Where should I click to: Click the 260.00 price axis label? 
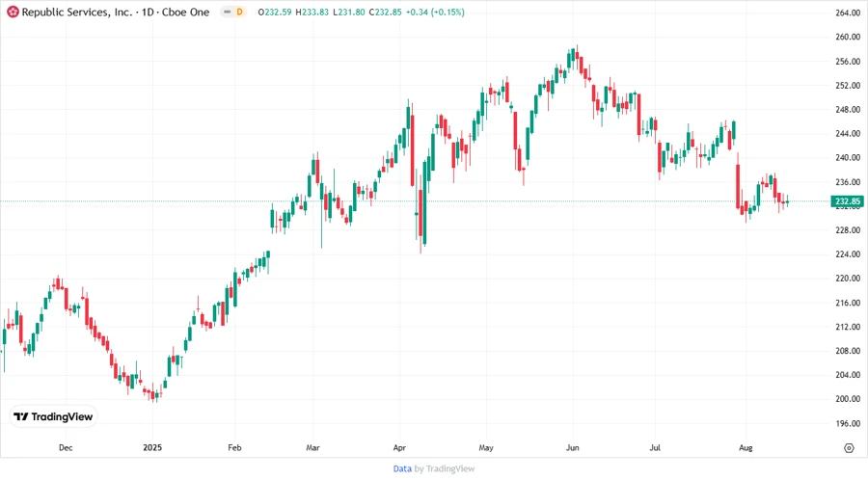848,37
